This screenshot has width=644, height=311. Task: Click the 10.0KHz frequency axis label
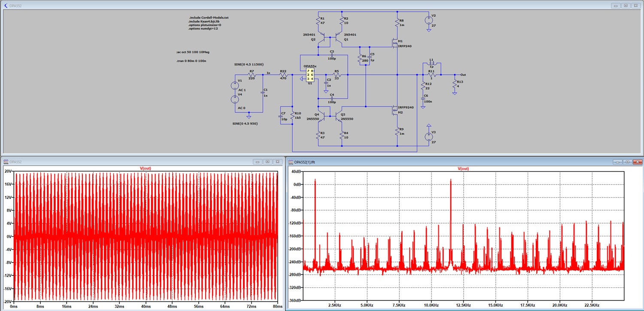tap(431, 305)
